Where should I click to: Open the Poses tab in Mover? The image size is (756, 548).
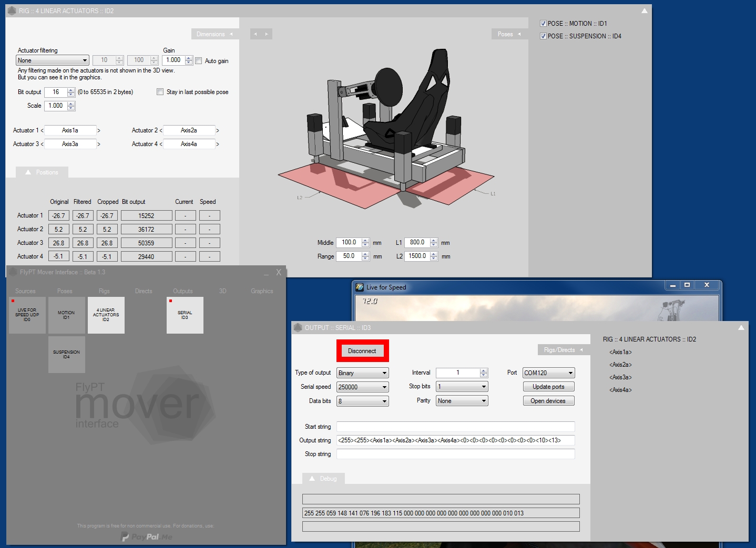point(65,291)
